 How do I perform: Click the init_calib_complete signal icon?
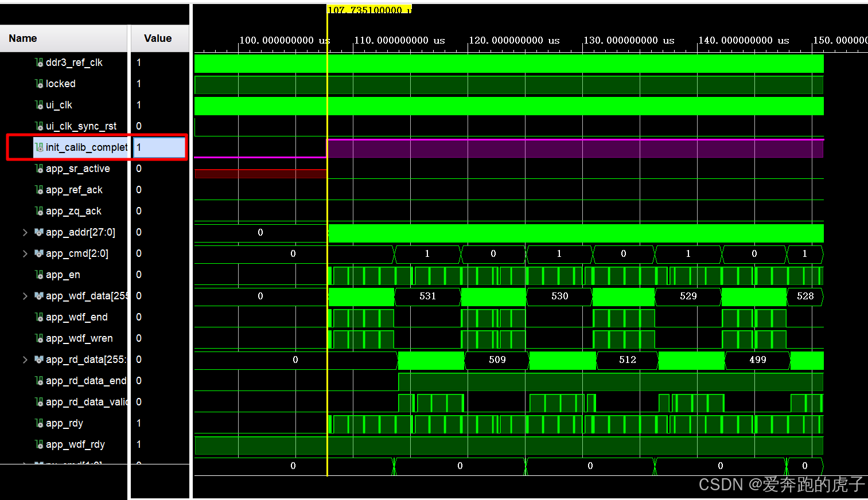point(39,147)
